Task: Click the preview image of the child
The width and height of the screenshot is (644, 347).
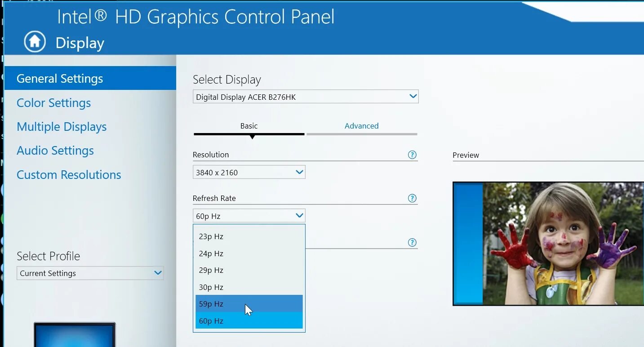Action: click(x=548, y=244)
